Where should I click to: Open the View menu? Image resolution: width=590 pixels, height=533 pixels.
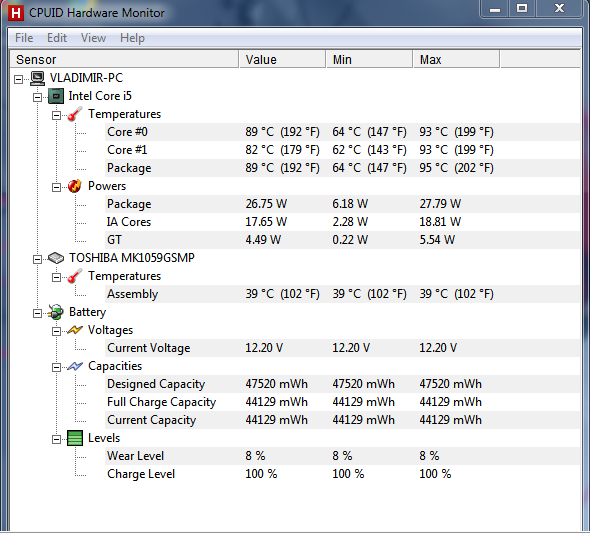pos(93,38)
